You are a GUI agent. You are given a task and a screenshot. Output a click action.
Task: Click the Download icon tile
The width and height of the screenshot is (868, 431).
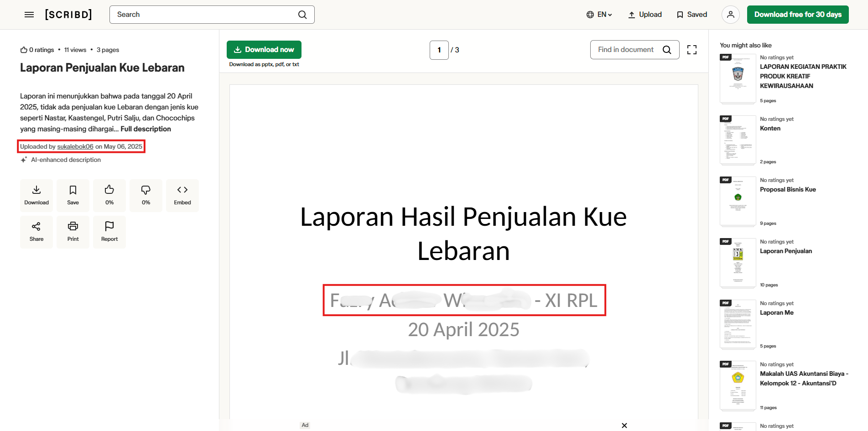[x=36, y=196]
